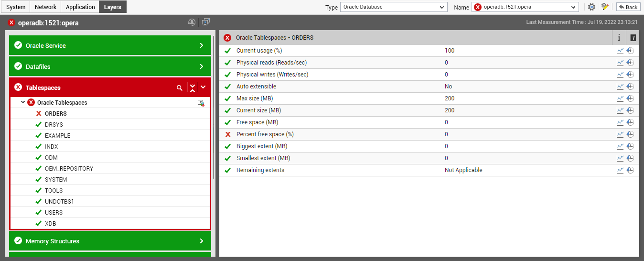This screenshot has width=644, height=261.
Task: Open graph for Smallest extent (MB)
Action: click(620, 158)
